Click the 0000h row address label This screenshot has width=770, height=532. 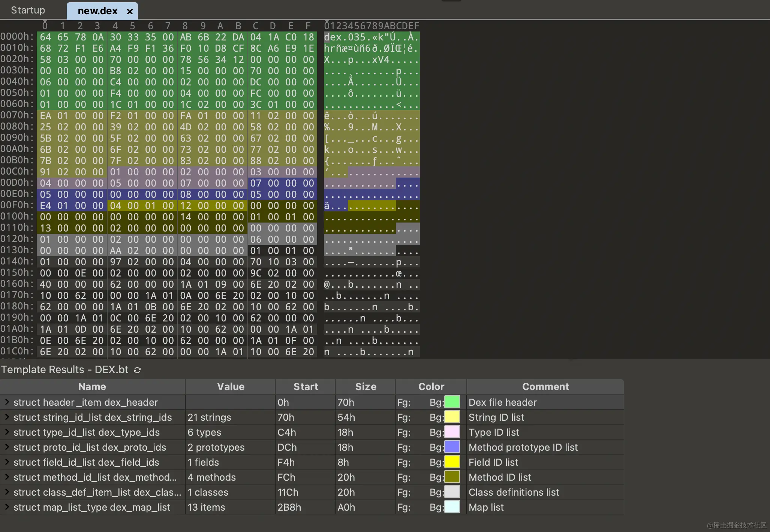(x=17, y=36)
